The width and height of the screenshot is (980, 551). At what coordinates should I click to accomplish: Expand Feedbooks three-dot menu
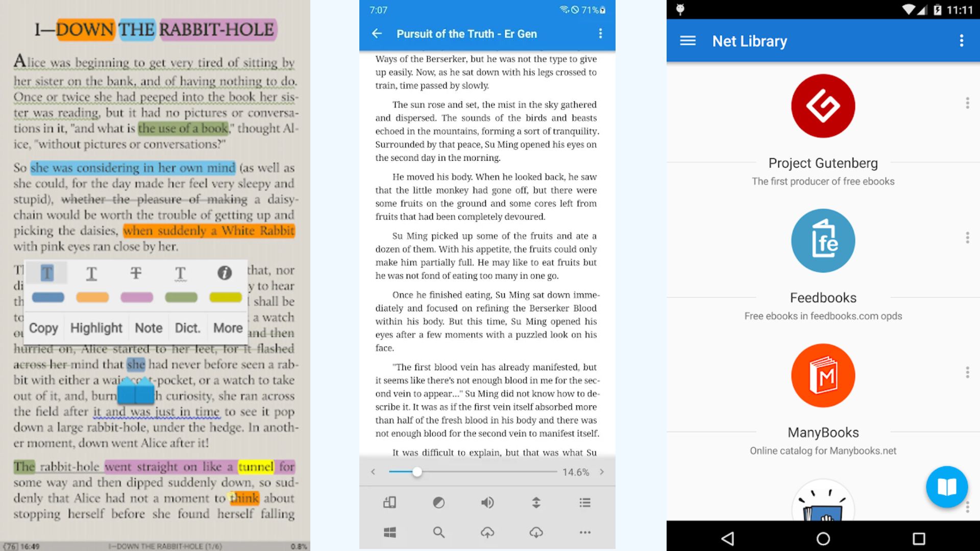coord(967,239)
